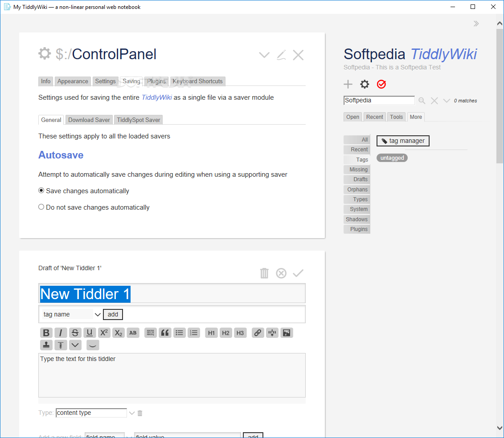Insert numbered list
Viewport: 504px width, 438px height.
[x=194, y=333]
